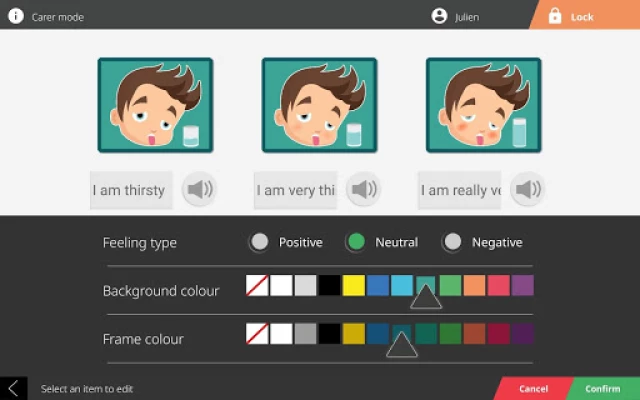Screen dimensions: 640x400
Task: Cancel editing
Action: tap(532, 388)
